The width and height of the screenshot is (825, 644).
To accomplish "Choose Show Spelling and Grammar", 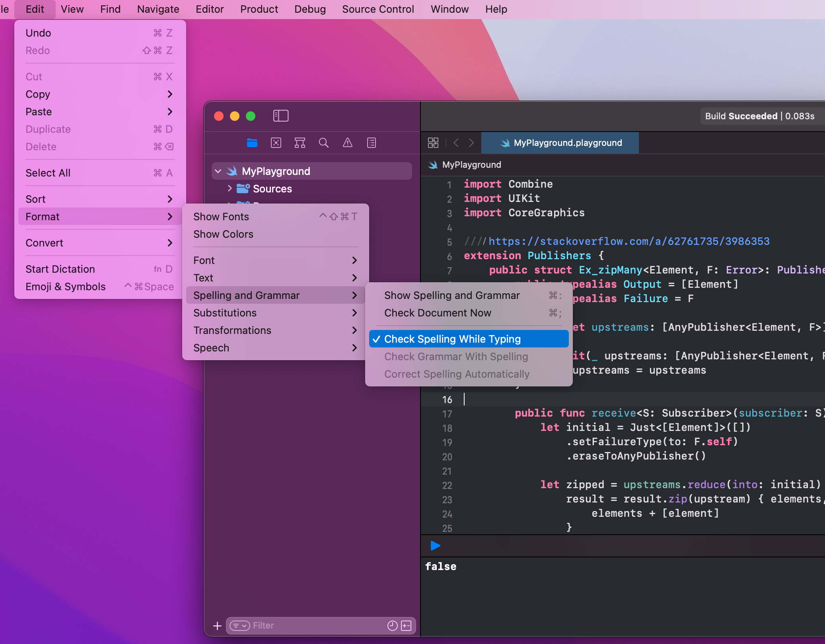I will [469, 295].
